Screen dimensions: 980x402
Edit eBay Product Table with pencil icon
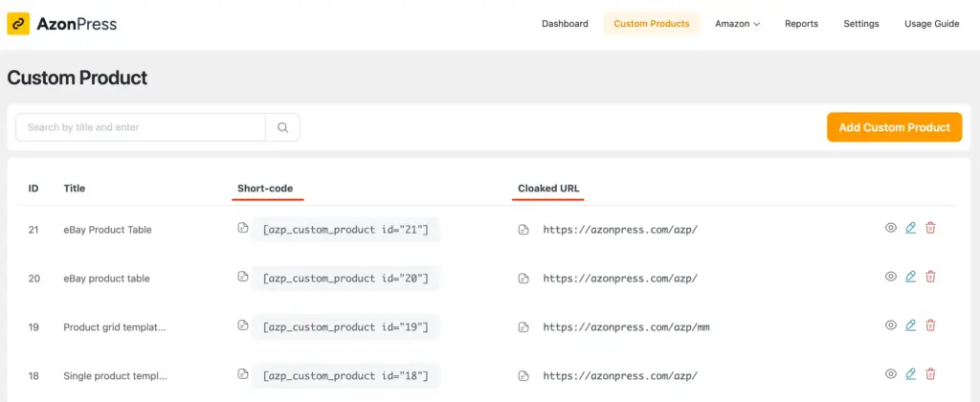pos(911,228)
